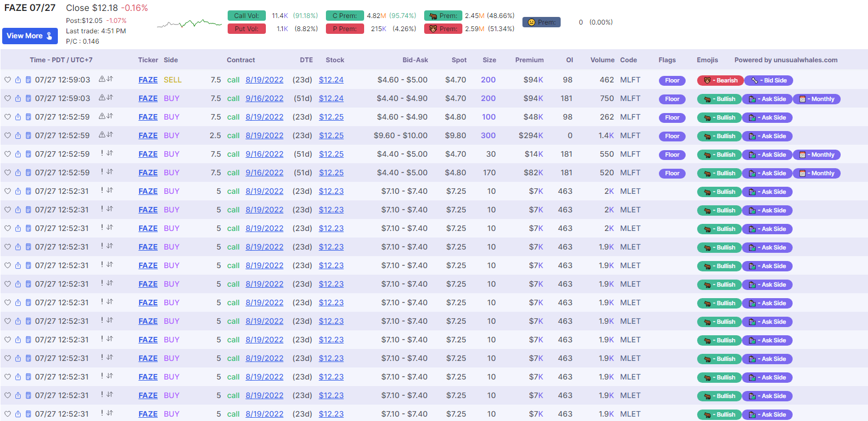This screenshot has height=421, width=868.
Task: Open $12.25 stock link in 2.5 strike row
Action: click(331, 135)
